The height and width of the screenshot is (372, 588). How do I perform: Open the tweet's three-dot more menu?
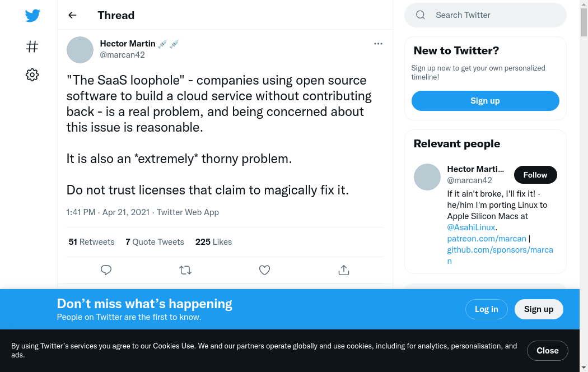(x=378, y=44)
